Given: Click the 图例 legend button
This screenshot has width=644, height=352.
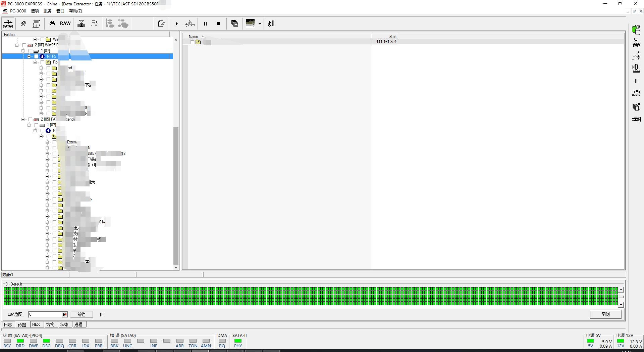Looking at the screenshot, I should click(605, 314).
